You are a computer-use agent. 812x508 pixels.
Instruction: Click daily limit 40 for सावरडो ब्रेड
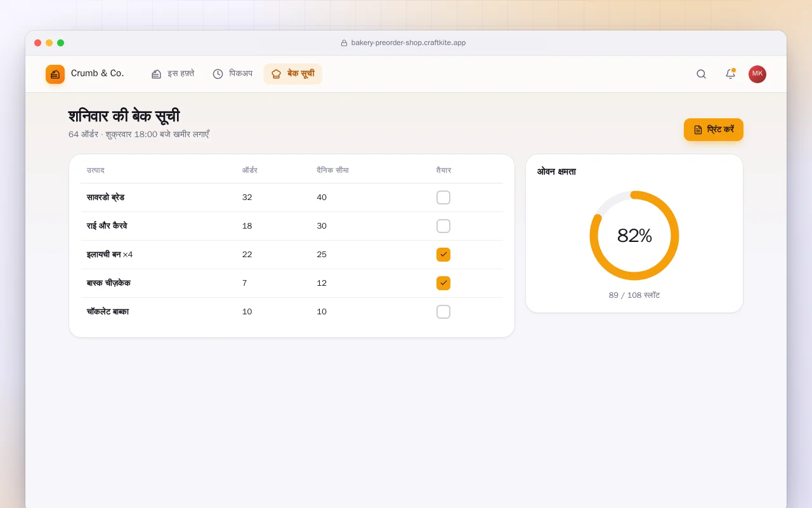click(322, 197)
